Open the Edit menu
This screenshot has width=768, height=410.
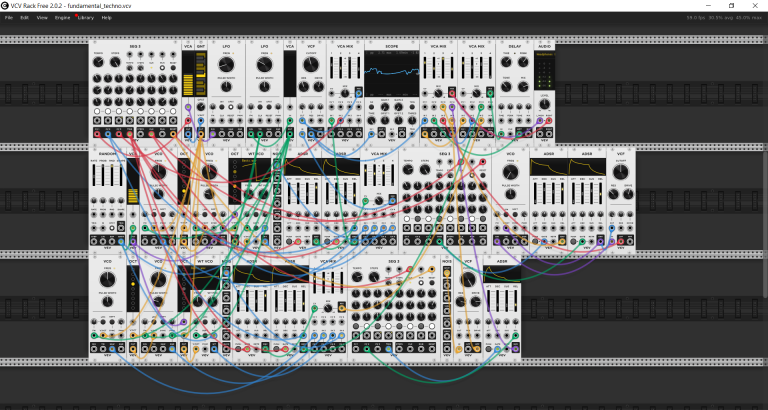pos(24,18)
